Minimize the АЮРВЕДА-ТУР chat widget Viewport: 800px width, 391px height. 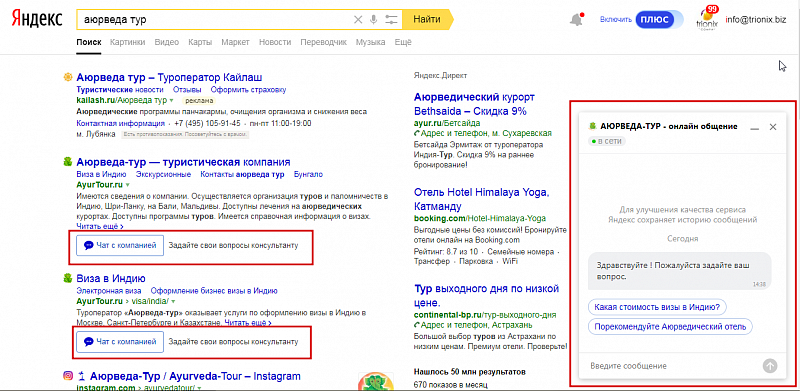755,128
